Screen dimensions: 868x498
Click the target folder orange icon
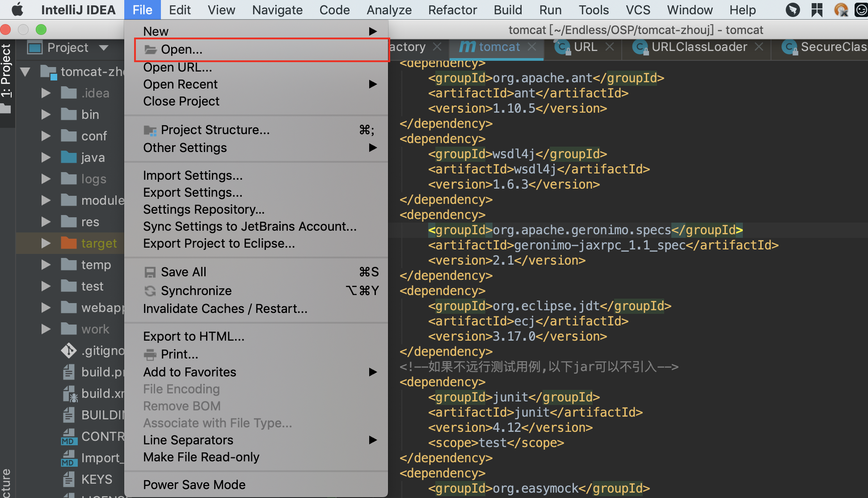(x=69, y=243)
